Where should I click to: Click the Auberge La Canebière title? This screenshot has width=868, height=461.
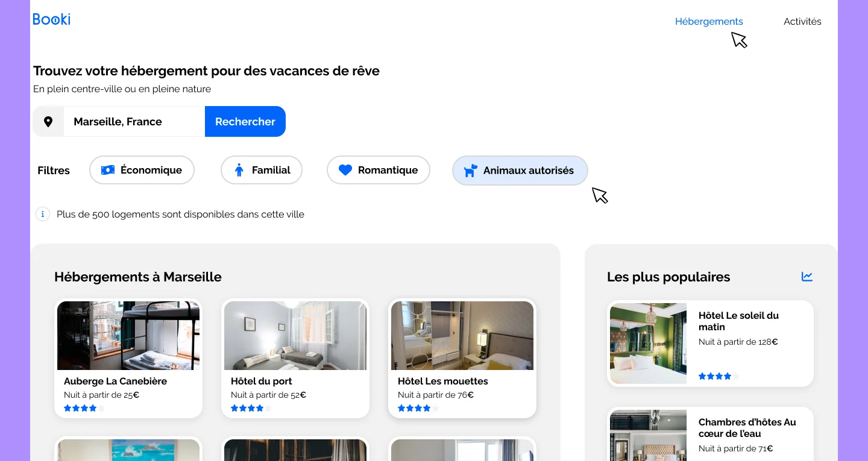(x=115, y=381)
